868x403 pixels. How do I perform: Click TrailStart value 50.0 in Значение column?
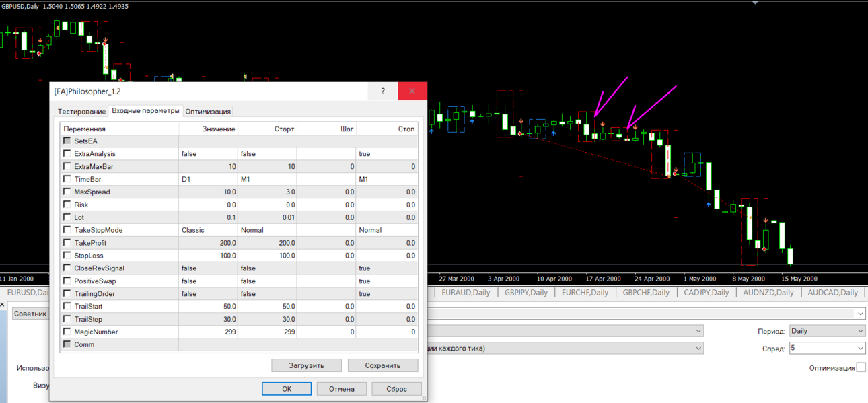tap(209, 306)
